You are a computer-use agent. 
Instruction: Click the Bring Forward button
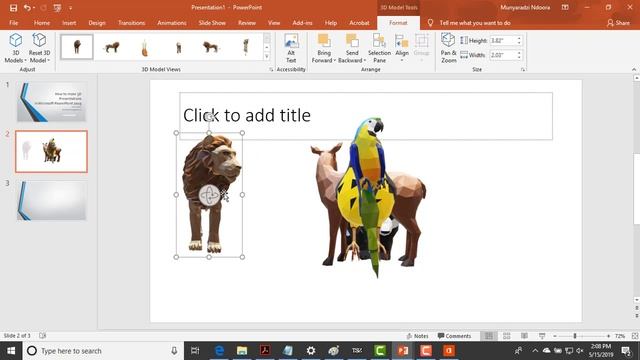click(x=324, y=48)
